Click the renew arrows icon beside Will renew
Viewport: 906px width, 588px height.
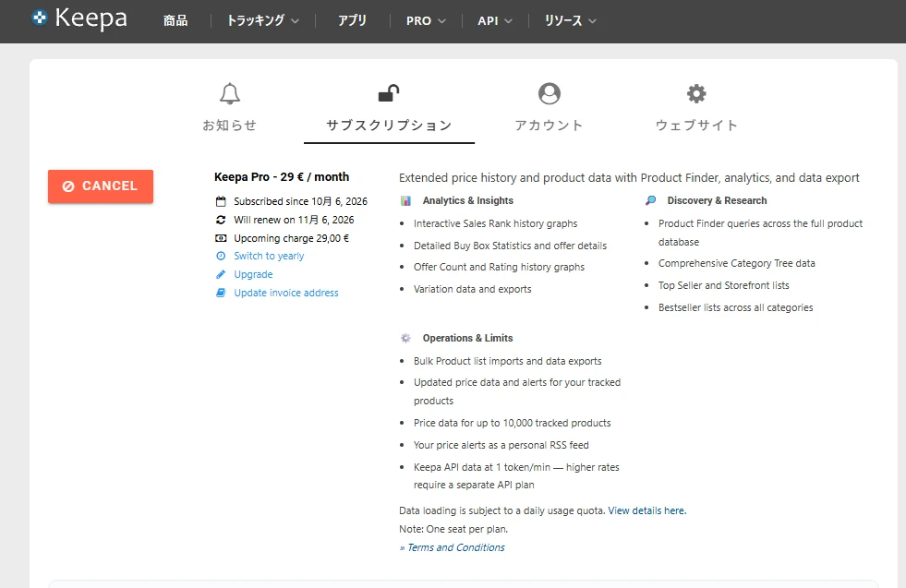(x=221, y=220)
